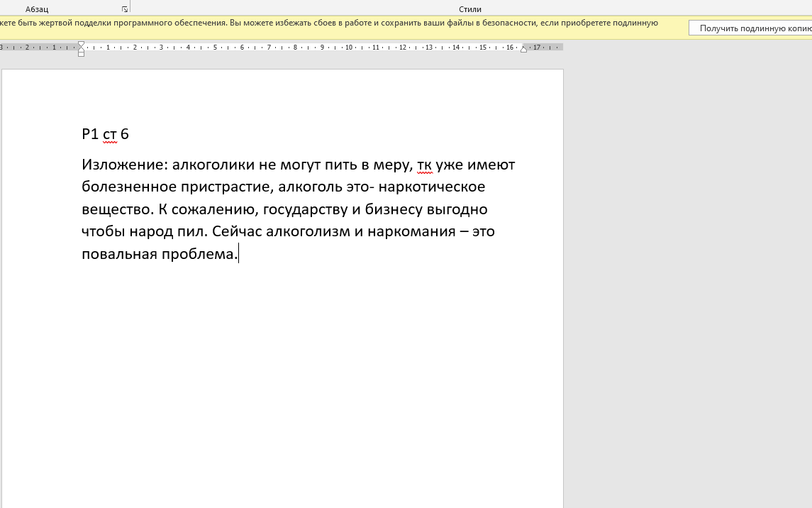
Task: Click the Получить подлинную копию button
Action: click(x=752, y=28)
